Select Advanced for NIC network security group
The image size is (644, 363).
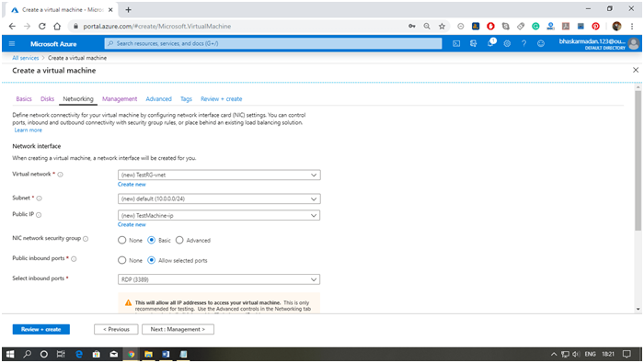click(x=179, y=241)
